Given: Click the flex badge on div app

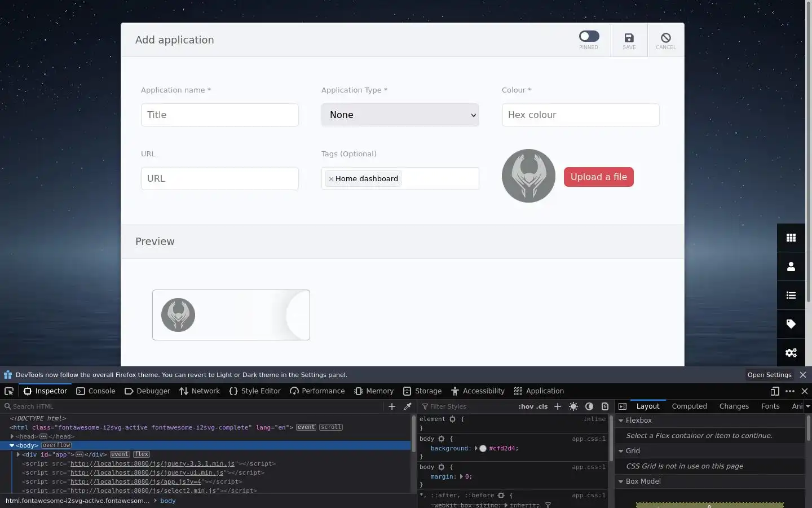Looking at the screenshot, I should click(142, 454).
